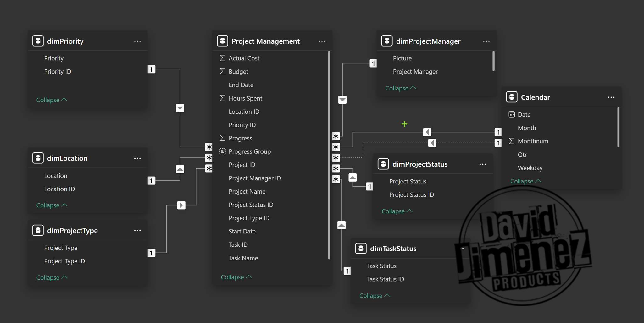Screen dimensions: 644x323
Task: Click filter direction arrow on dimProjectType relationship
Action: pos(181,205)
